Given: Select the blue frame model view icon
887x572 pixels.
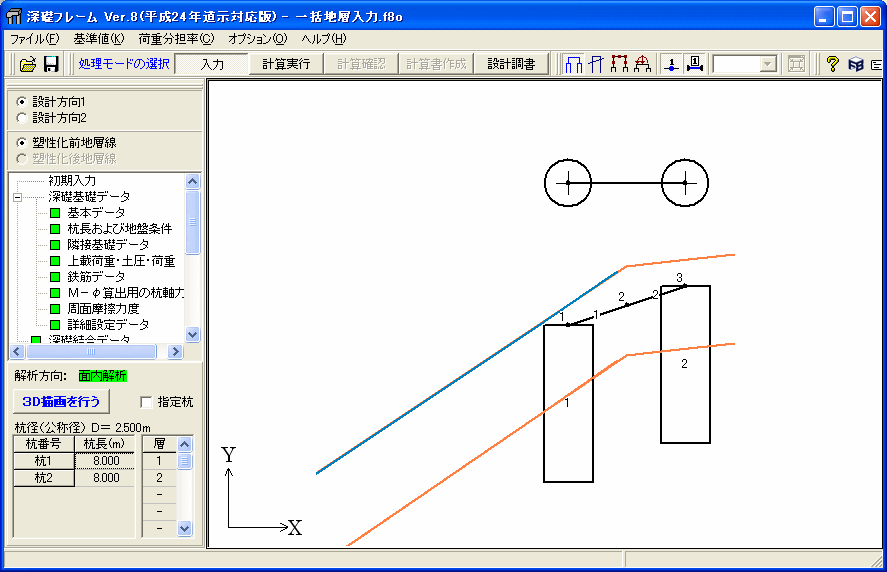Looking at the screenshot, I should pos(574,64).
